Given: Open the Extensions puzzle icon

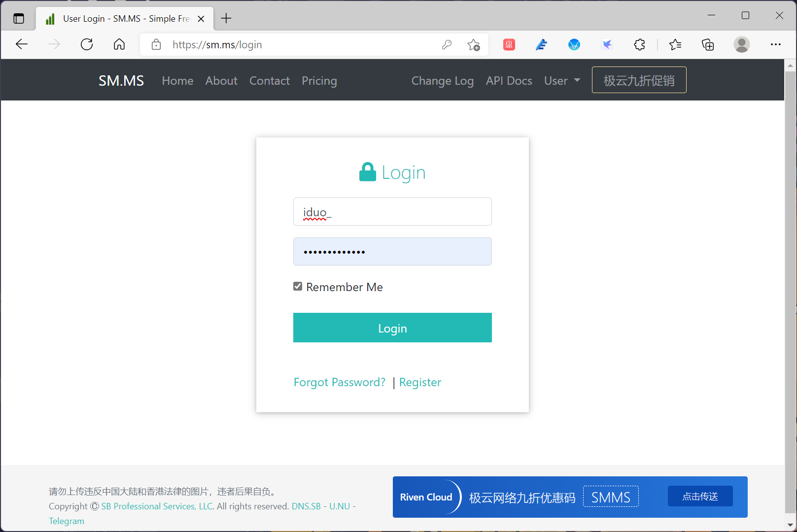Looking at the screenshot, I should [x=639, y=45].
